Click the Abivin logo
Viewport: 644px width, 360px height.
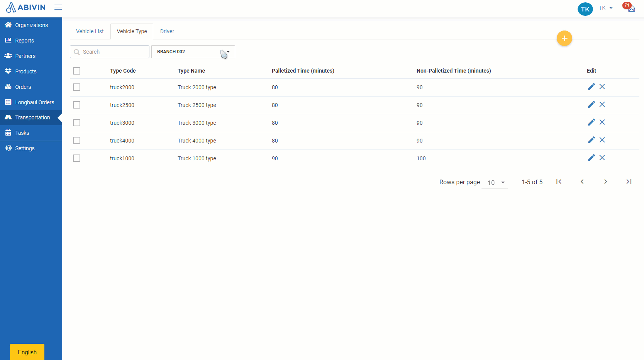point(25,7)
